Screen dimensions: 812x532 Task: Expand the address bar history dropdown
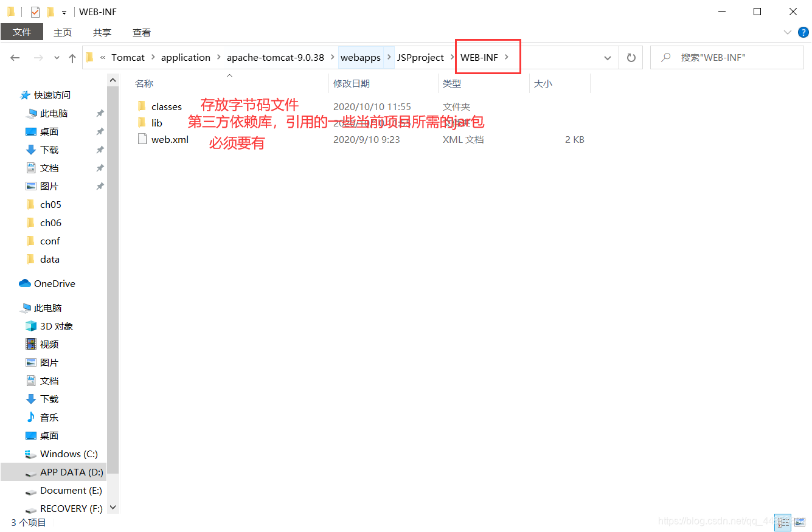click(607, 58)
